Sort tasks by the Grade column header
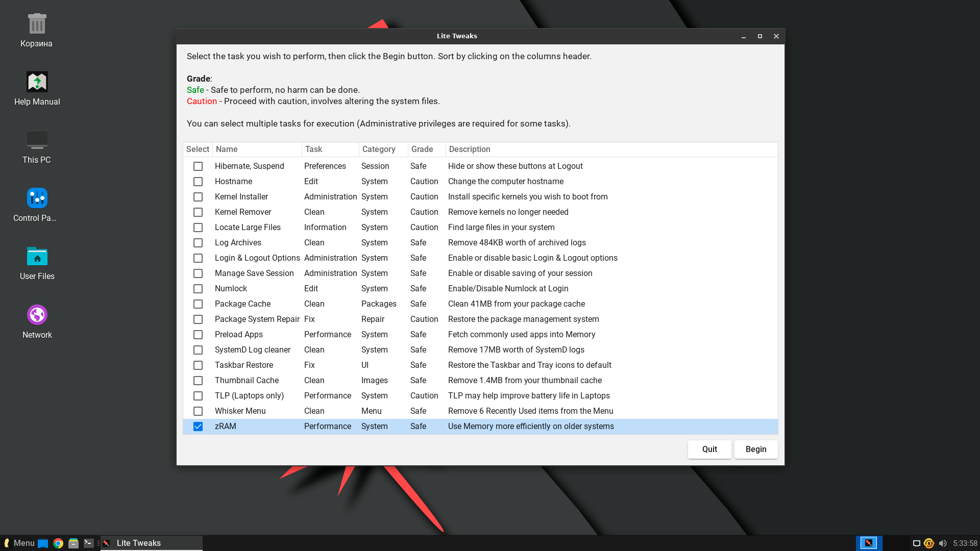 point(422,149)
